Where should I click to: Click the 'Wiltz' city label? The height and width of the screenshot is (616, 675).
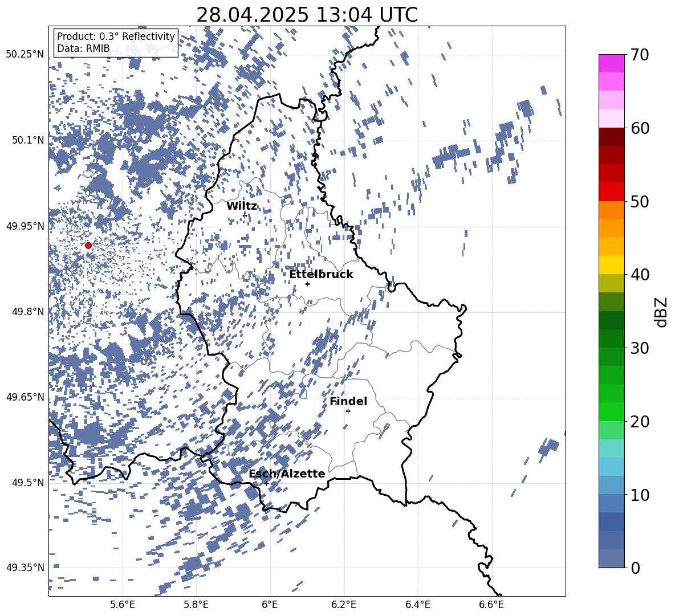242,206
